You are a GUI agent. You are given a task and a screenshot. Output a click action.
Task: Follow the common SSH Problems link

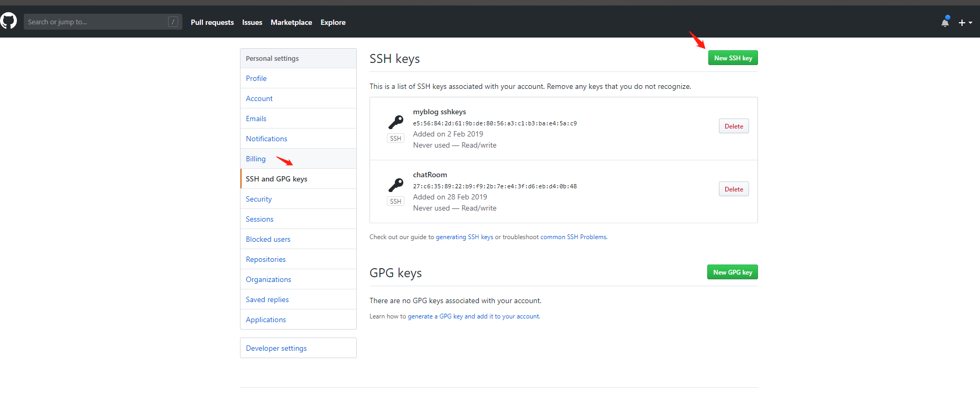pyautogui.click(x=574, y=237)
